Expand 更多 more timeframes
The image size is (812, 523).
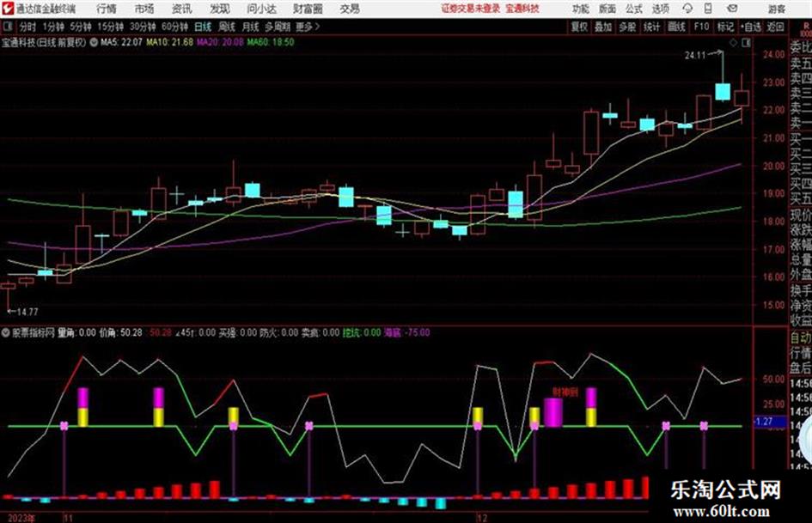click(x=307, y=27)
